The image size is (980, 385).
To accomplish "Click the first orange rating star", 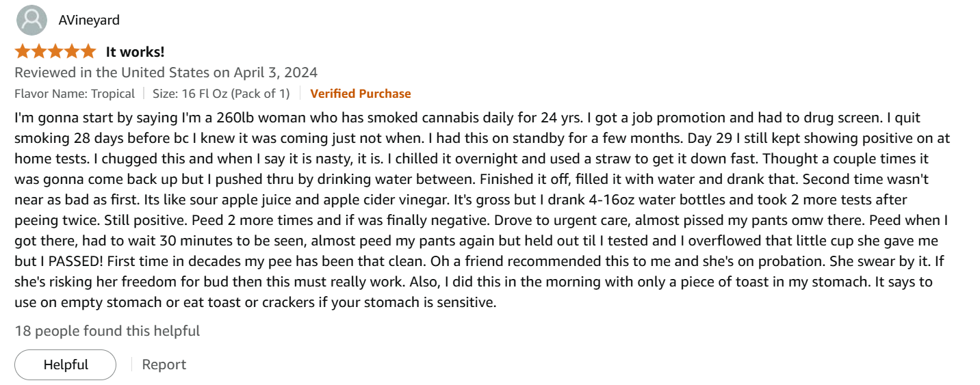I will coord(23,51).
